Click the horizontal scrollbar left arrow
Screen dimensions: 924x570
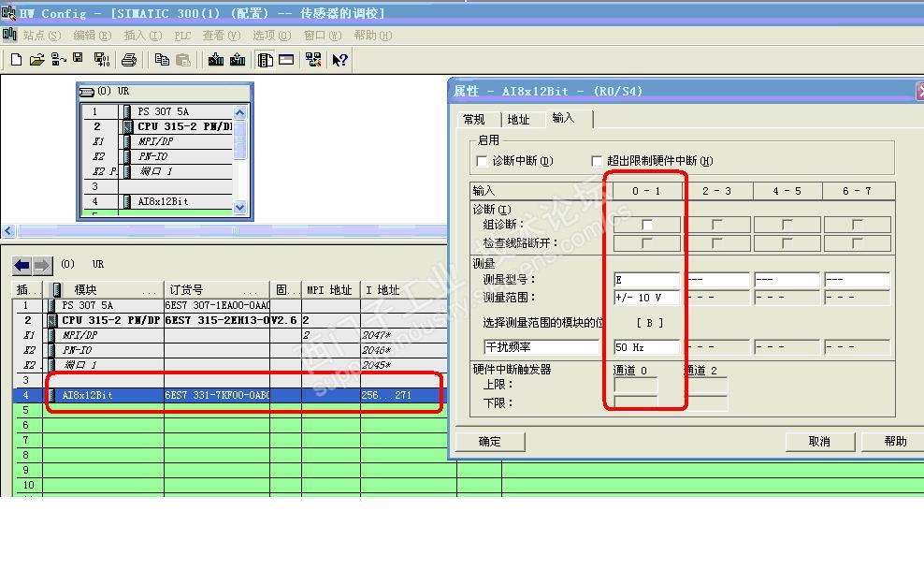(7, 230)
